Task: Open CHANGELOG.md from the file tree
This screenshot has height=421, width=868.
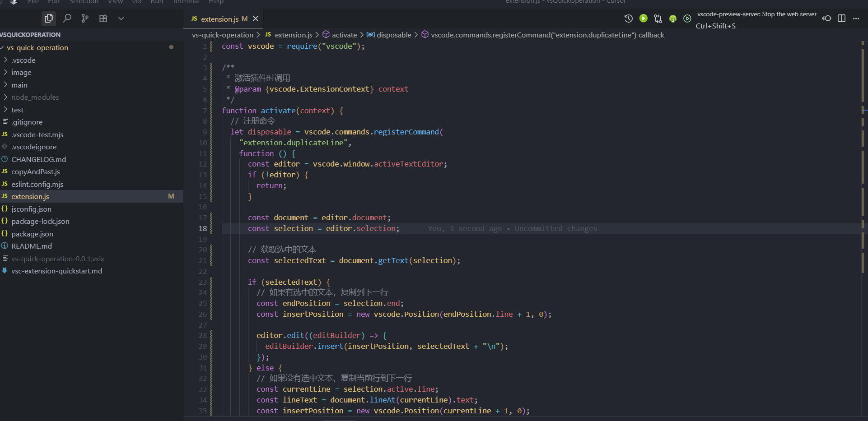Action: pos(92,159)
